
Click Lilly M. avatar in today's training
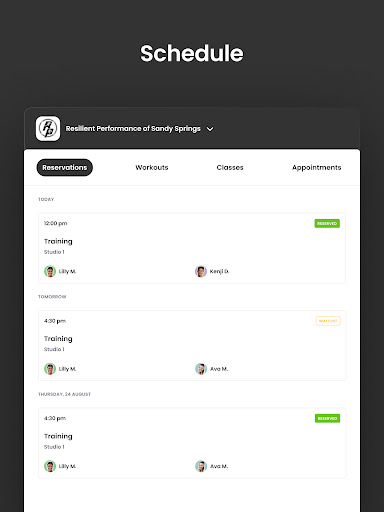click(x=50, y=271)
